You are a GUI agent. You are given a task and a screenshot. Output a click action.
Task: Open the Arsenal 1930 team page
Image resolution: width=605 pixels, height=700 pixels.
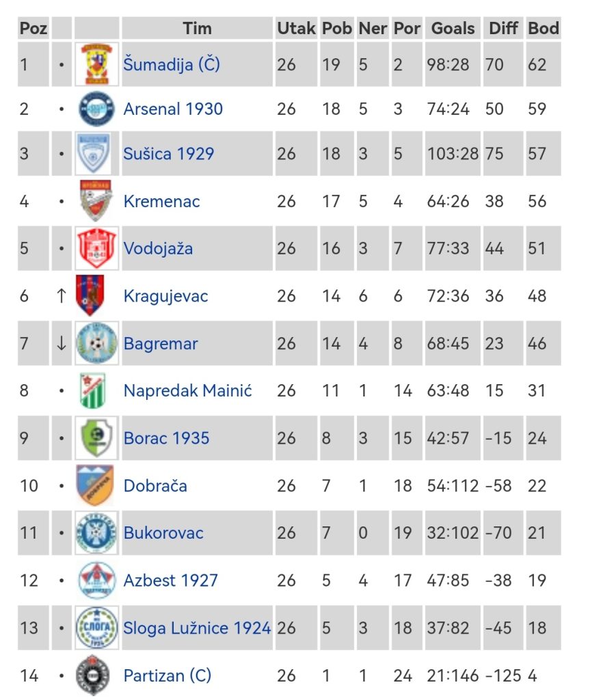[173, 109]
